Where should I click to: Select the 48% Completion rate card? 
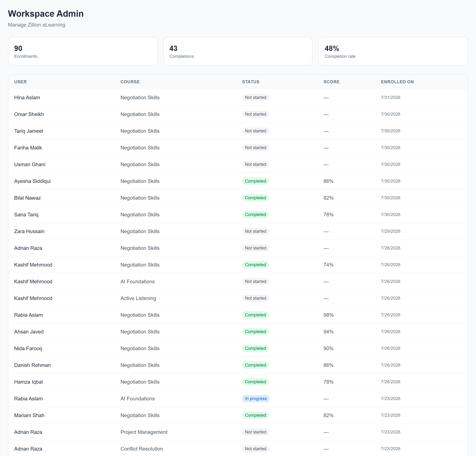(393, 51)
